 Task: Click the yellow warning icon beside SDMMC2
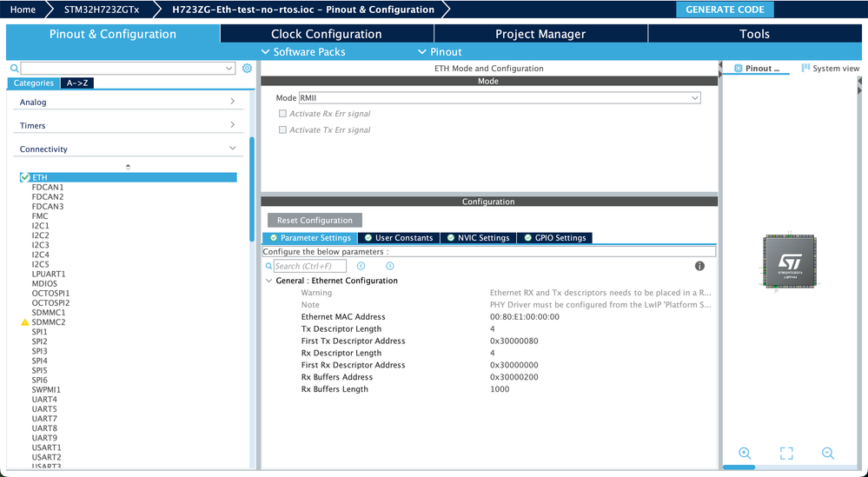[x=25, y=322]
